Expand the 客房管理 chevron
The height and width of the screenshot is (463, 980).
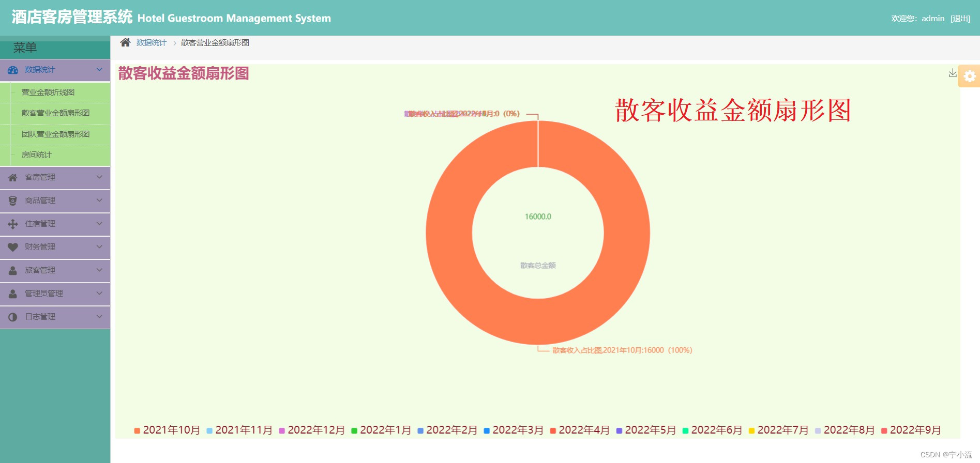(x=99, y=177)
